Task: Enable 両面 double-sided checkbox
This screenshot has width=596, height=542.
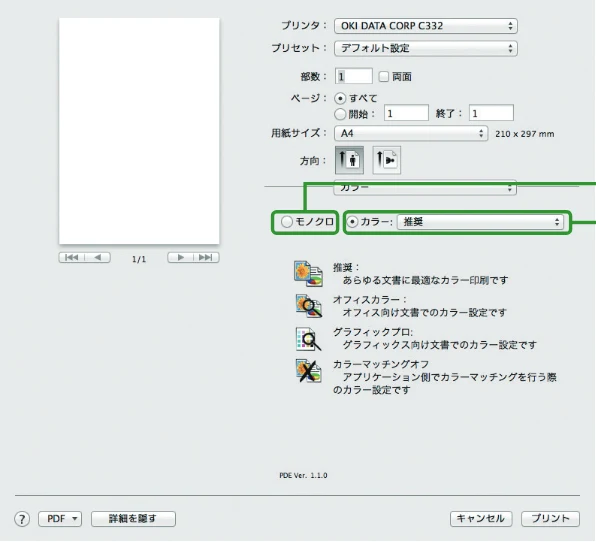Action: [384, 76]
